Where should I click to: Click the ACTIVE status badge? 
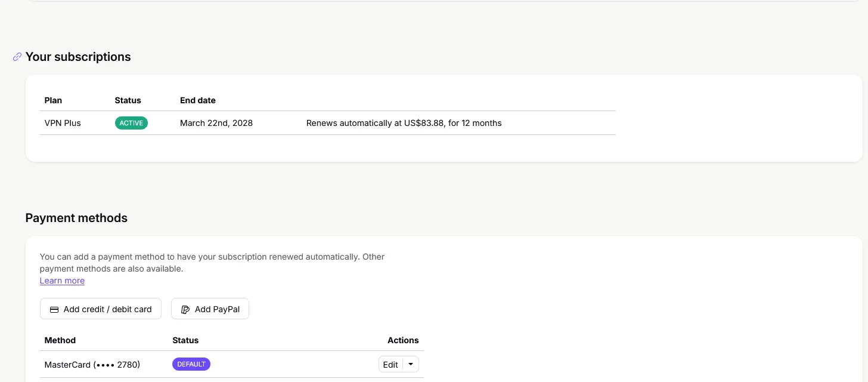click(x=131, y=123)
